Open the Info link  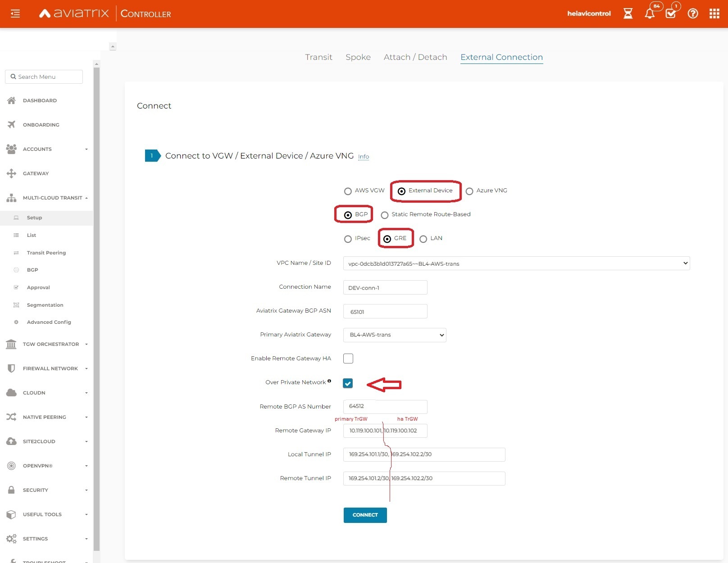(x=364, y=157)
